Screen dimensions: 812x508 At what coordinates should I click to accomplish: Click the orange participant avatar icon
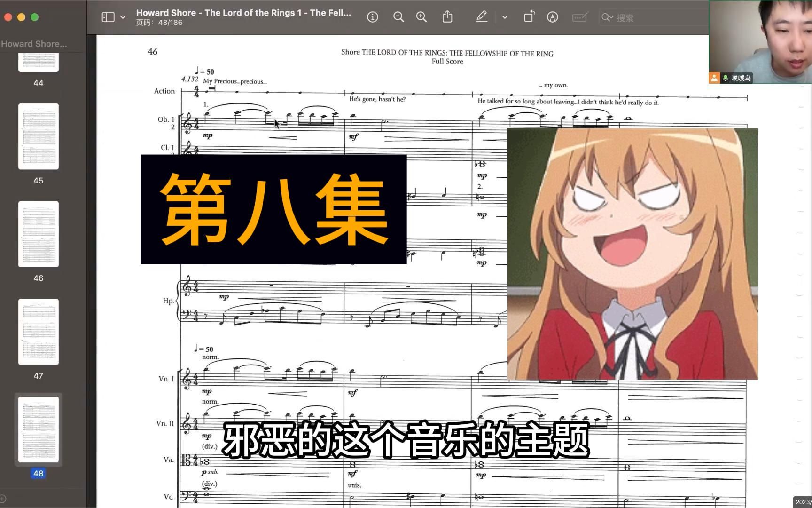click(714, 78)
